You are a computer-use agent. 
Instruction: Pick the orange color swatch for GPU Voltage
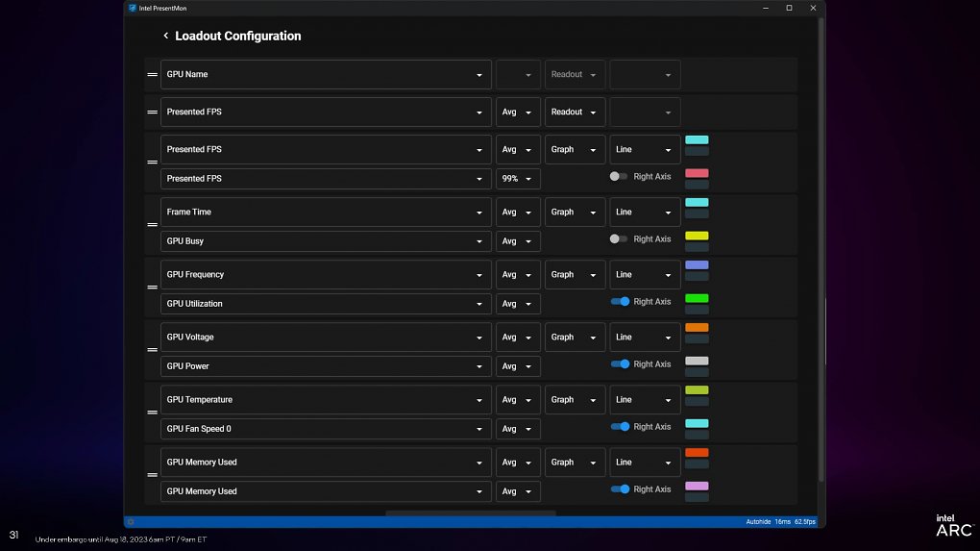[697, 328]
